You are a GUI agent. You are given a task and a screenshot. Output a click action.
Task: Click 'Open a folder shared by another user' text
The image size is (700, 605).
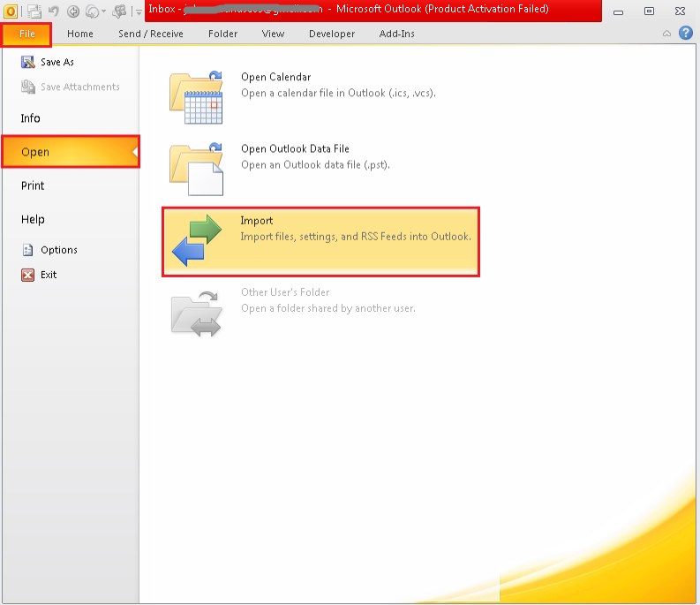[328, 308]
